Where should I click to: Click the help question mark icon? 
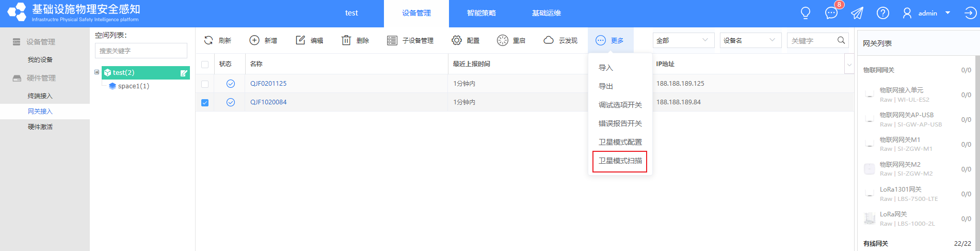pos(883,13)
